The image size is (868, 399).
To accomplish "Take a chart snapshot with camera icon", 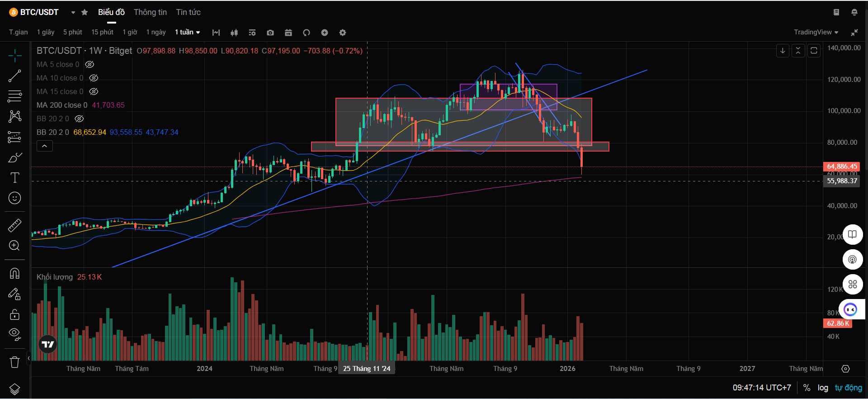I will [x=270, y=33].
